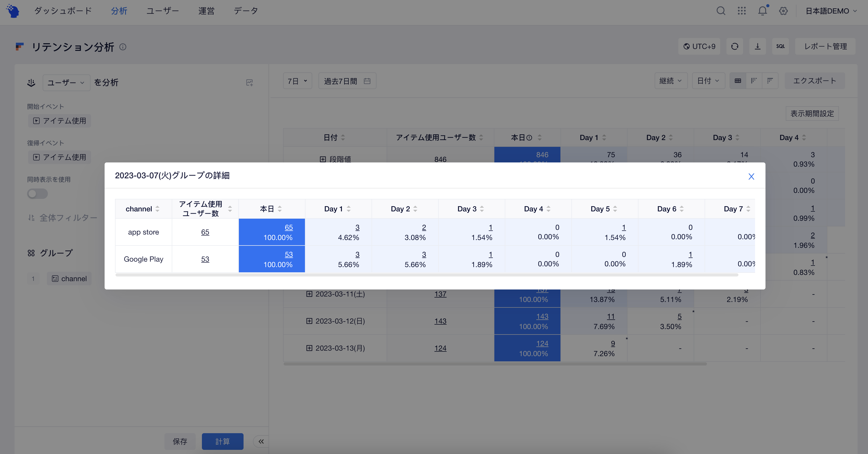868x454 pixels.
Task: Switch to table grid view icon
Action: point(738,81)
